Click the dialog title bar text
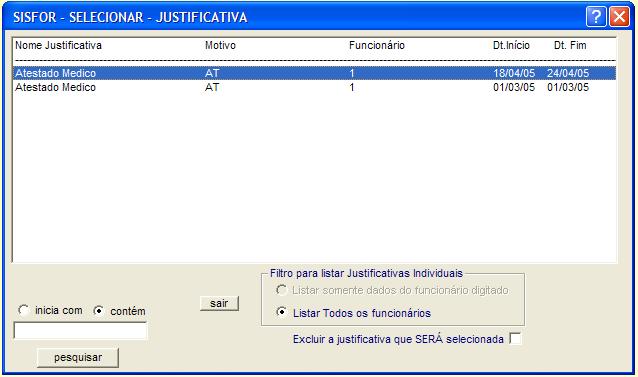This screenshot has width=638, height=377. pyautogui.click(x=130, y=17)
